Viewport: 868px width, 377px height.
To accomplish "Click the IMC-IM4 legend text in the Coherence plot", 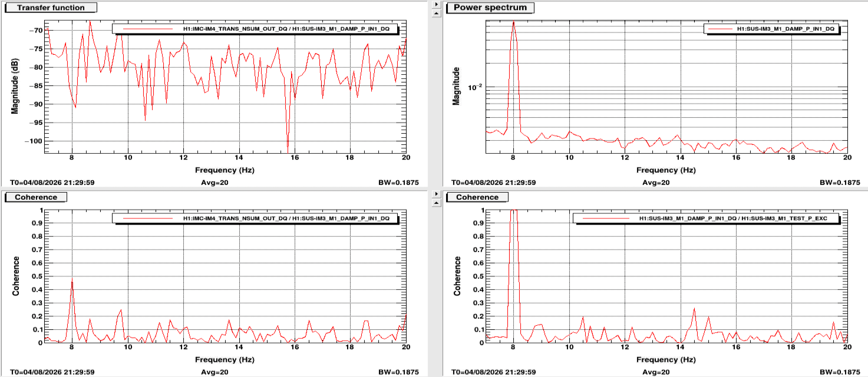I will pyautogui.click(x=286, y=218).
